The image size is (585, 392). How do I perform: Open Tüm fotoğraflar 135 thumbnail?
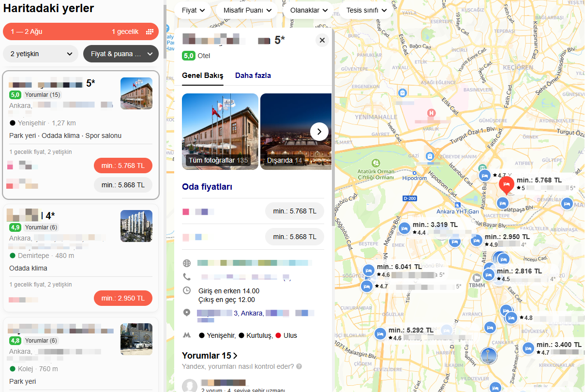pyautogui.click(x=220, y=132)
